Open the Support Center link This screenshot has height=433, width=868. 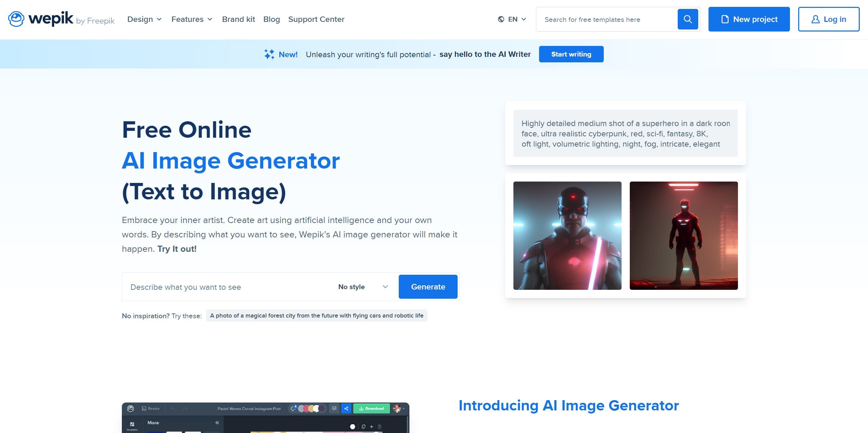click(316, 19)
